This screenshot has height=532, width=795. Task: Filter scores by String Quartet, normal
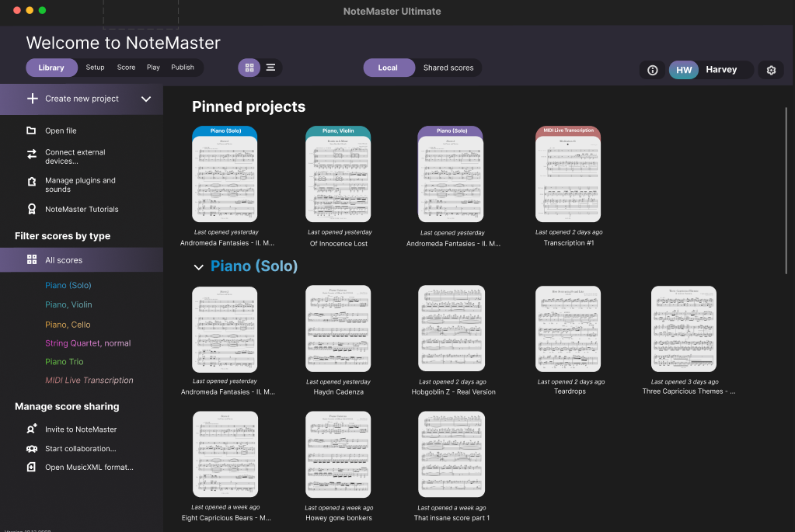(88, 343)
